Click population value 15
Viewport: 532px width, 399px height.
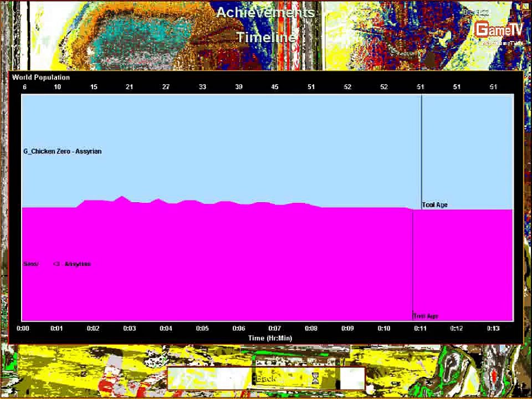pos(94,87)
